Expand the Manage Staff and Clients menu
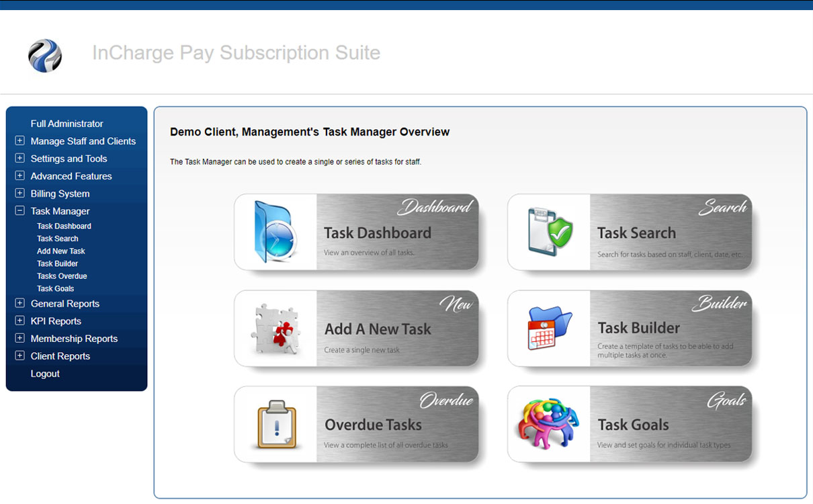The height and width of the screenshot is (504, 813). (19, 141)
